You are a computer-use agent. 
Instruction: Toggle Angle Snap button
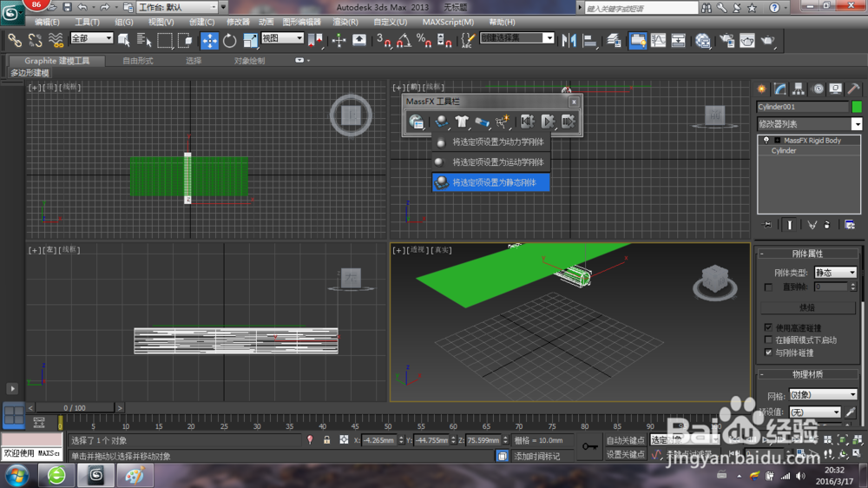[x=404, y=41]
